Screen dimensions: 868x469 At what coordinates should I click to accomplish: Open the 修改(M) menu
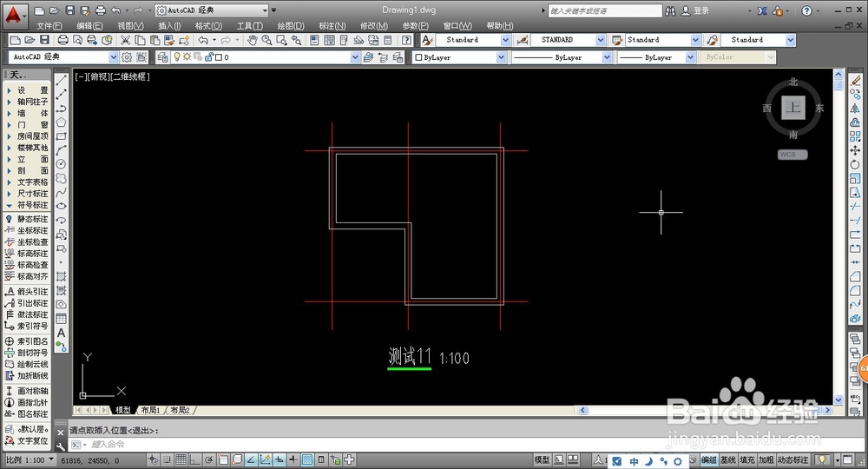pos(373,26)
